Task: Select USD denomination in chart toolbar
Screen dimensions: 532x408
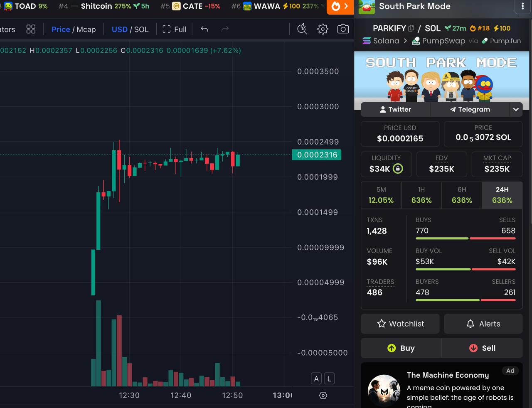Action: click(x=120, y=29)
